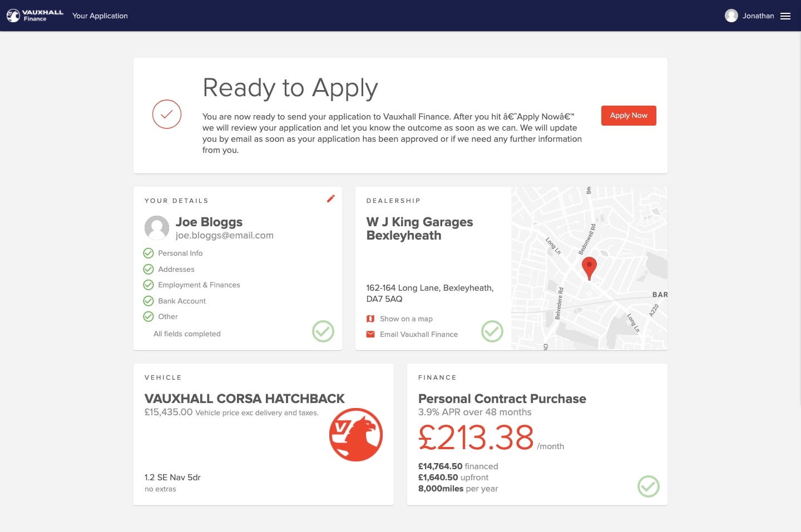Open the Other section
The image size is (801, 532).
click(168, 317)
